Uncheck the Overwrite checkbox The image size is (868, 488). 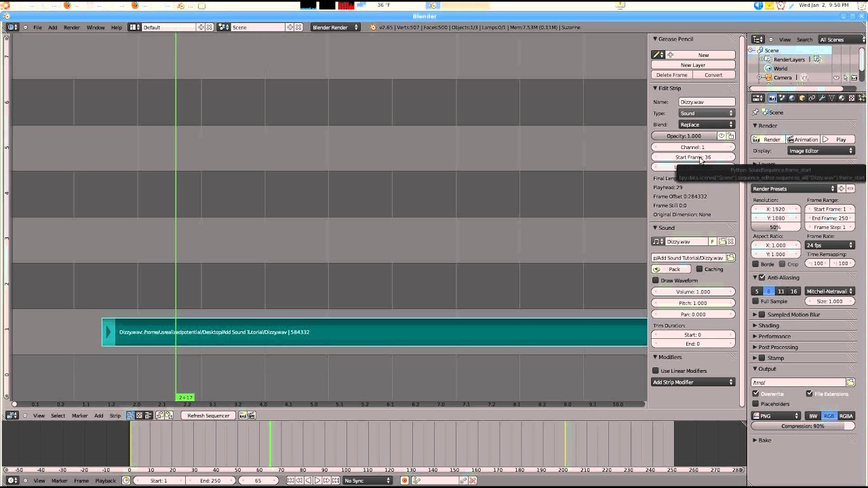[755, 394]
